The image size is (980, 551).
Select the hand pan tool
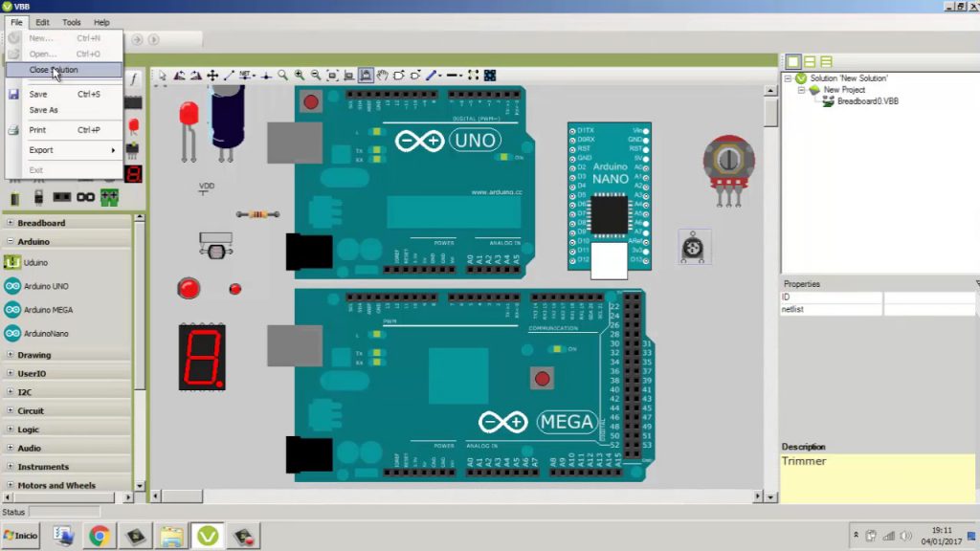[x=382, y=76]
